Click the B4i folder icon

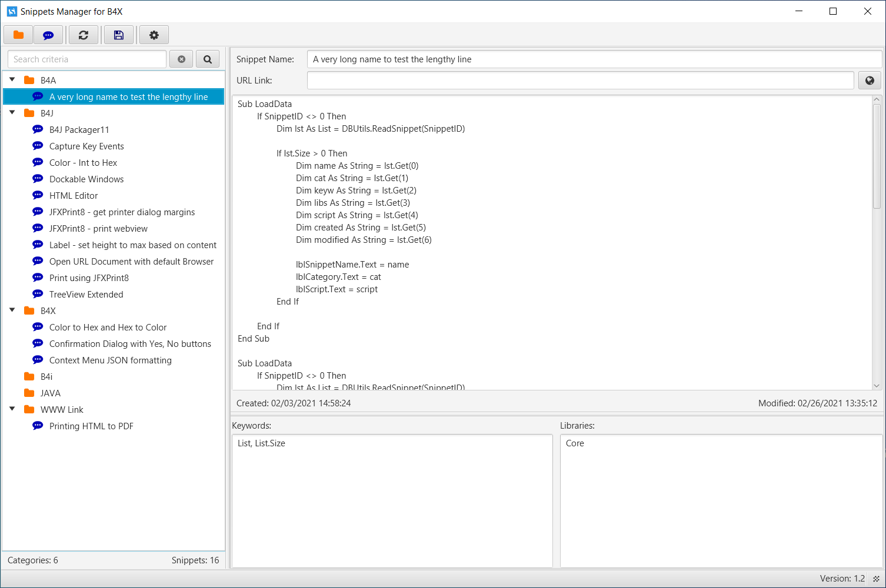pyautogui.click(x=29, y=376)
